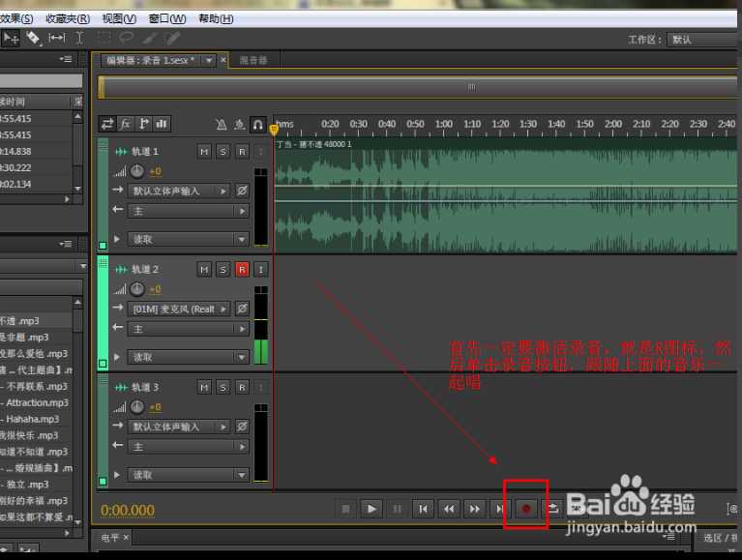Open editor tab session dropdown arrow
Screen dimensions: 742x560
coord(209,60)
